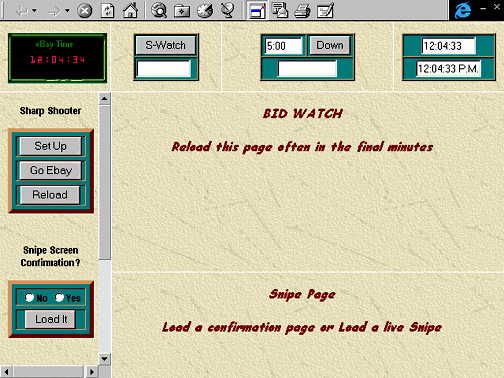Screen dimensions: 504x378
Task: Click the S-Watch button
Action: pyautogui.click(x=165, y=45)
